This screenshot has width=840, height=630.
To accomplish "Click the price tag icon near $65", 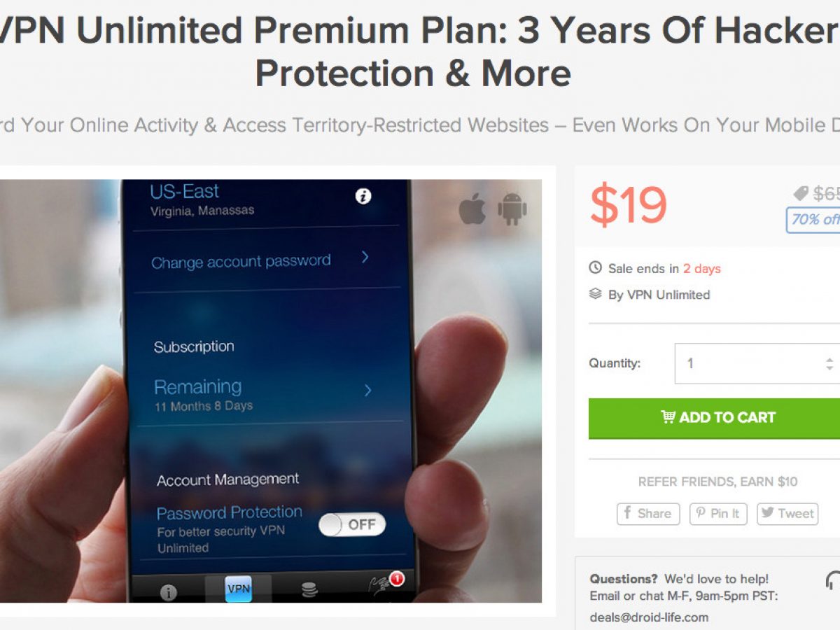I will pyautogui.click(x=801, y=193).
